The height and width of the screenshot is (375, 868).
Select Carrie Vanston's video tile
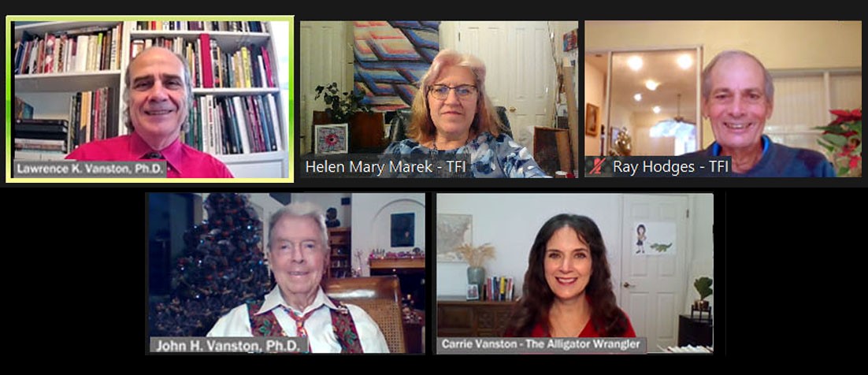[575, 273]
